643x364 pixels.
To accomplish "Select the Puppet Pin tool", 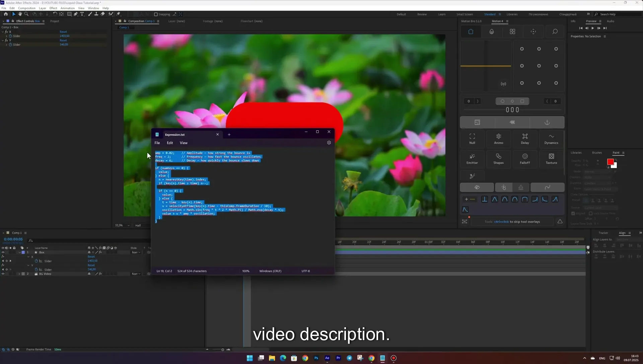I will 118,14.
